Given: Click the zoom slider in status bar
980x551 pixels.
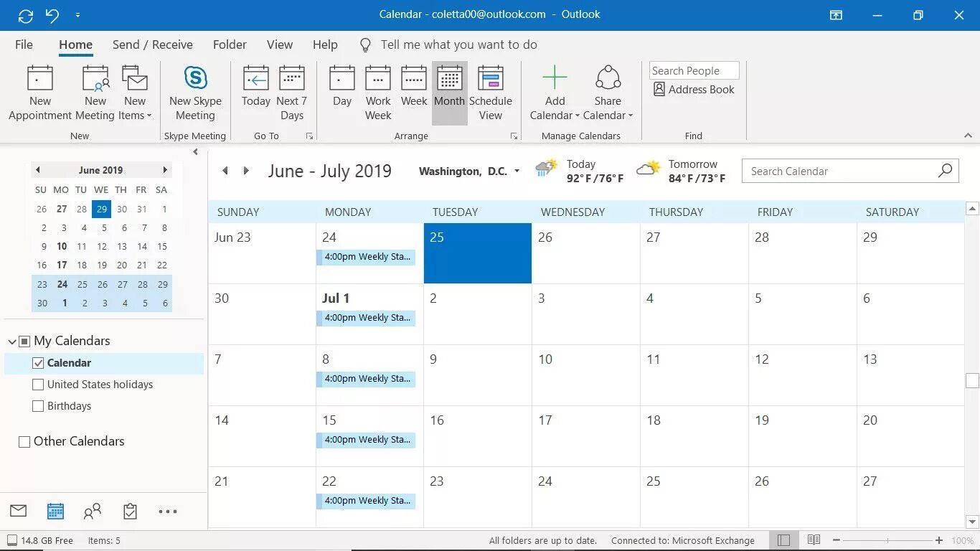Looking at the screenshot, I should click(x=887, y=540).
